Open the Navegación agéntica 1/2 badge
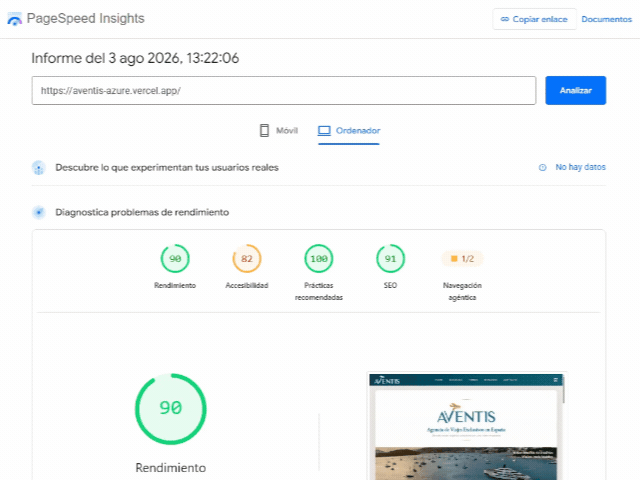 pyautogui.click(x=462, y=259)
